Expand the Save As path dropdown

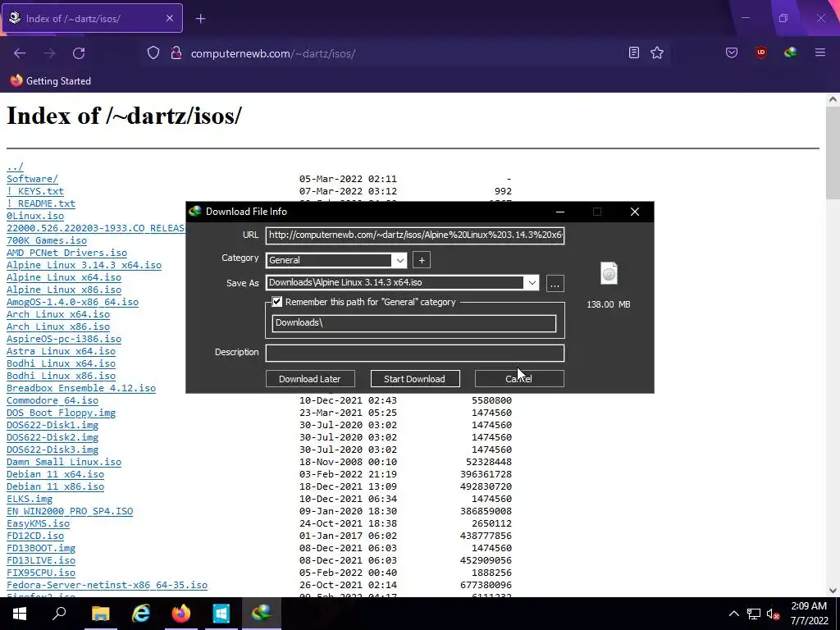(x=532, y=283)
